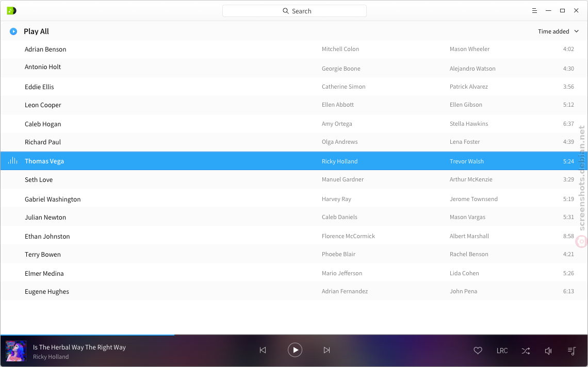
Task: Show lyrics using the LRC button
Action: (502, 351)
